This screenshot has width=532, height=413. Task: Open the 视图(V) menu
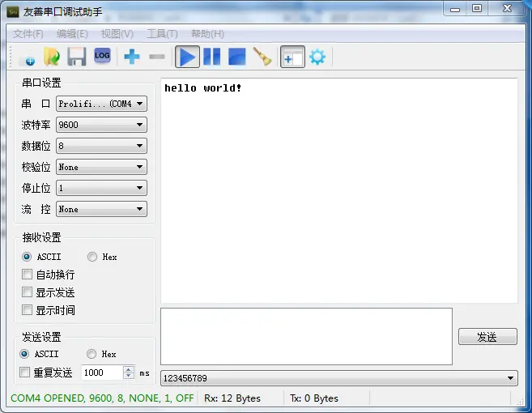117,34
